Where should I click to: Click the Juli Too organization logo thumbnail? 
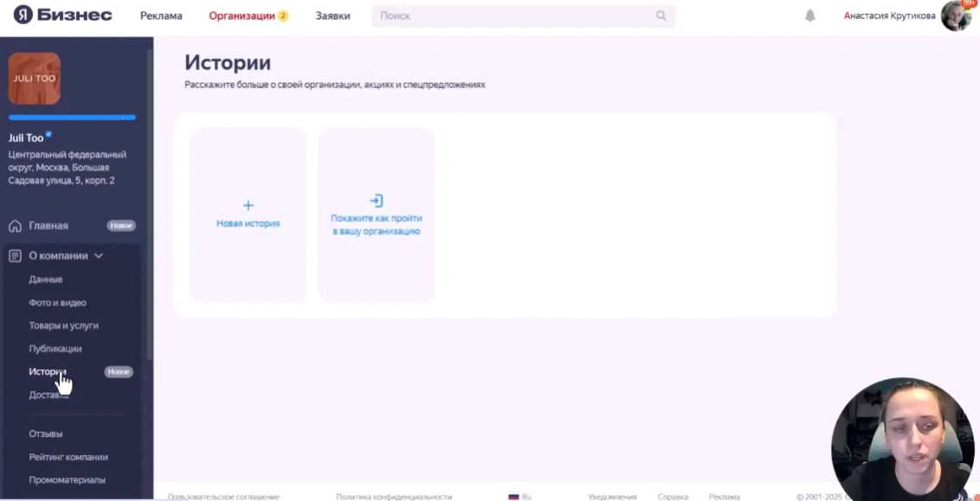[x=35, y=79]
